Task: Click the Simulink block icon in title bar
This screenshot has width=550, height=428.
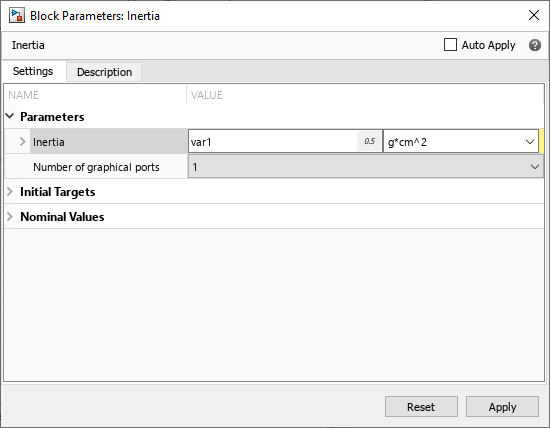Action: click(16, 16)
